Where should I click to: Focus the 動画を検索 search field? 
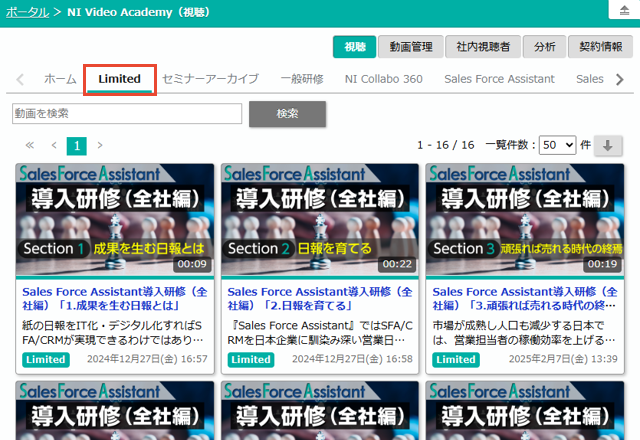[x=127, y=113]
